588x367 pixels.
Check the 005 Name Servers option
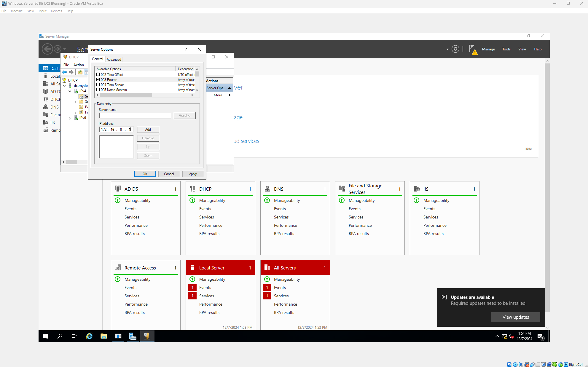pos(98,90)
